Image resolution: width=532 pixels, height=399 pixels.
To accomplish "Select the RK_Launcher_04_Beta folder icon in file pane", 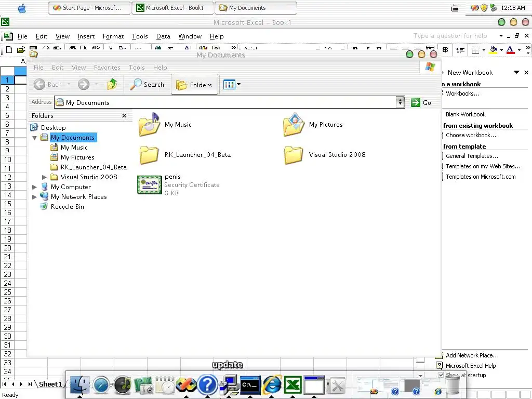I will [x=149, y=155].
